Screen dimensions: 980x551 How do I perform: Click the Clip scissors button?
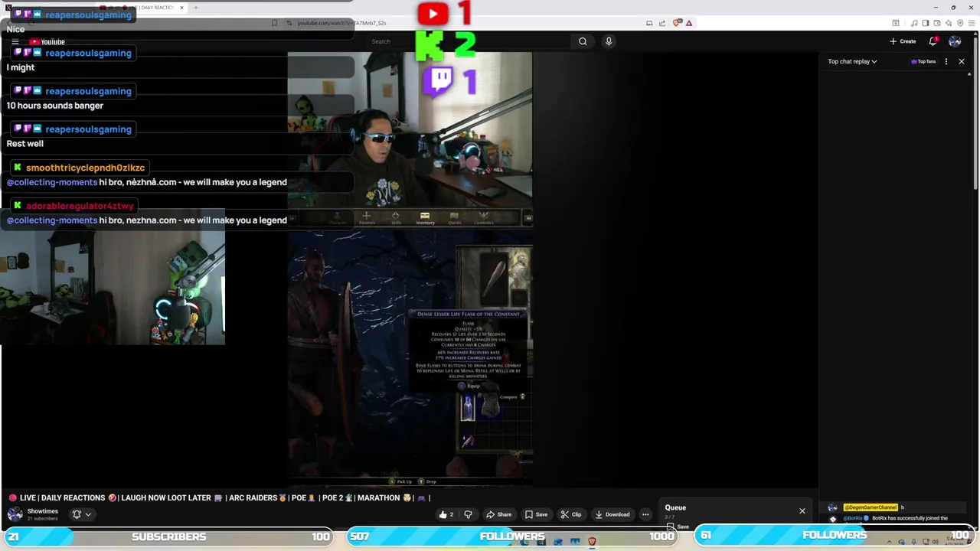[x=572, y=514]
